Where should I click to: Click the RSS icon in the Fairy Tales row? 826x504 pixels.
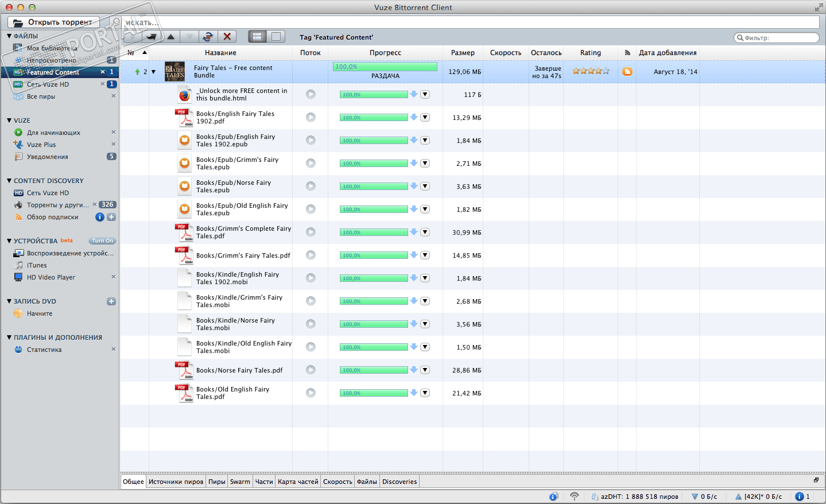(627, 72)
